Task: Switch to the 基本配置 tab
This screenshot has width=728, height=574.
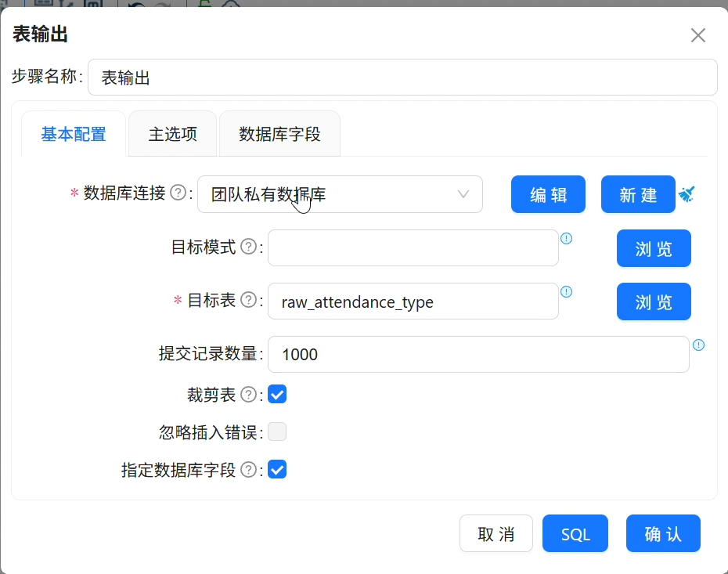Action: point(74,134)
